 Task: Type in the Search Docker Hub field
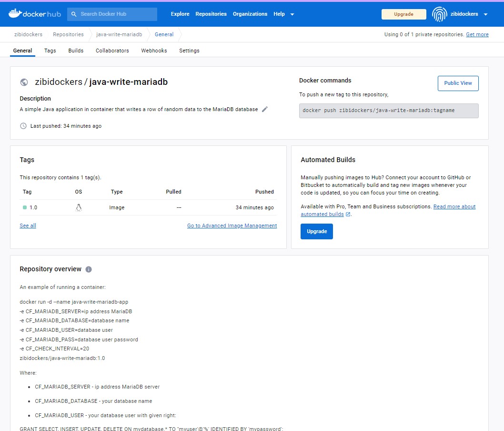point(117,14)
